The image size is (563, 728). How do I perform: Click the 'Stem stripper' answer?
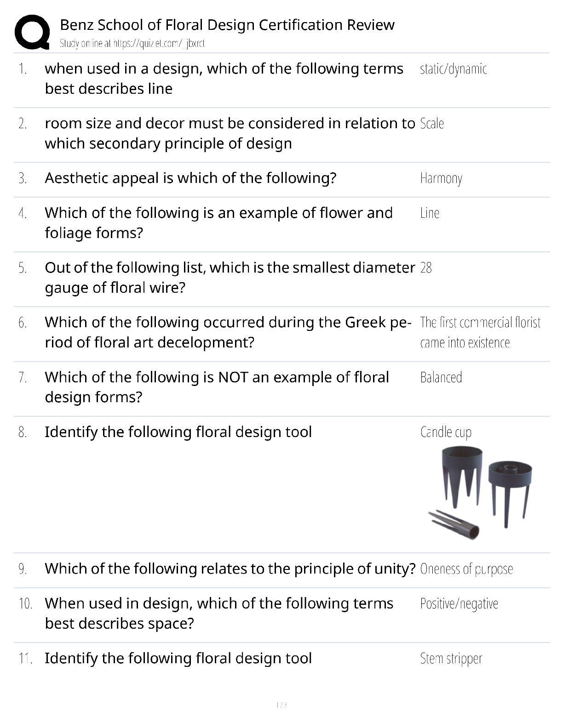pos(451,659)
